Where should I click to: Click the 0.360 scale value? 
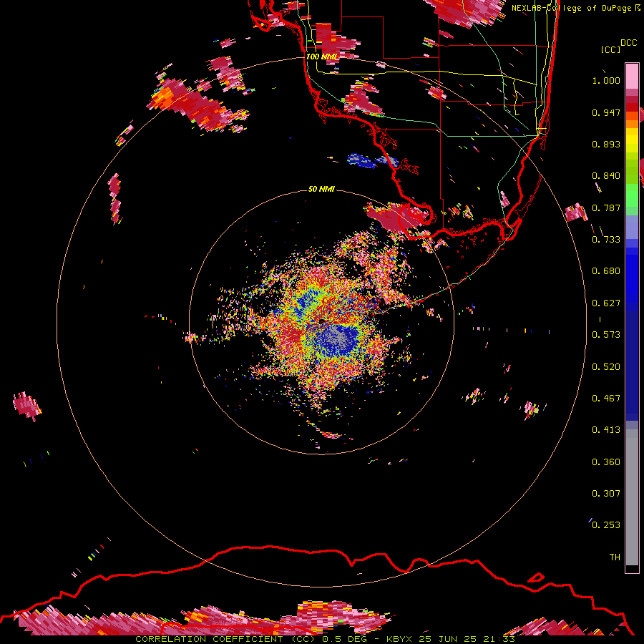606,462
